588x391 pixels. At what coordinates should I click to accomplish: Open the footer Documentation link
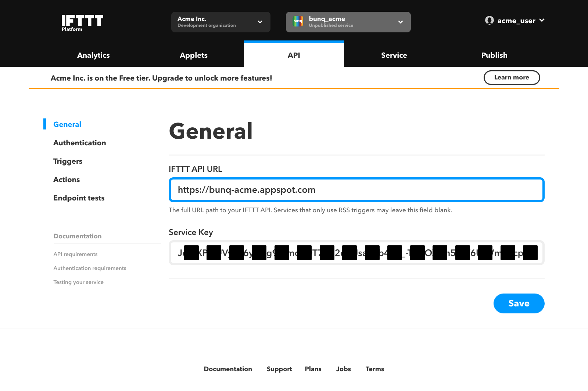click(x=228, y=369)
